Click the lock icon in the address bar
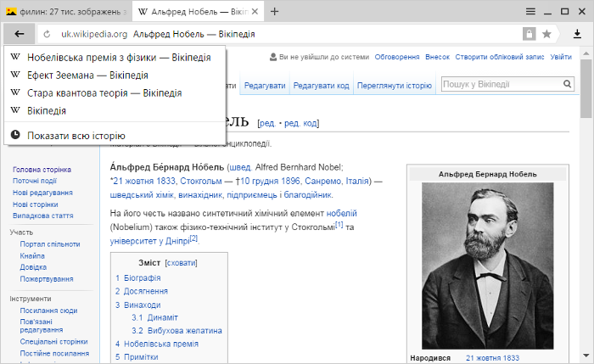594x364 pixels. tap(530, 34)
